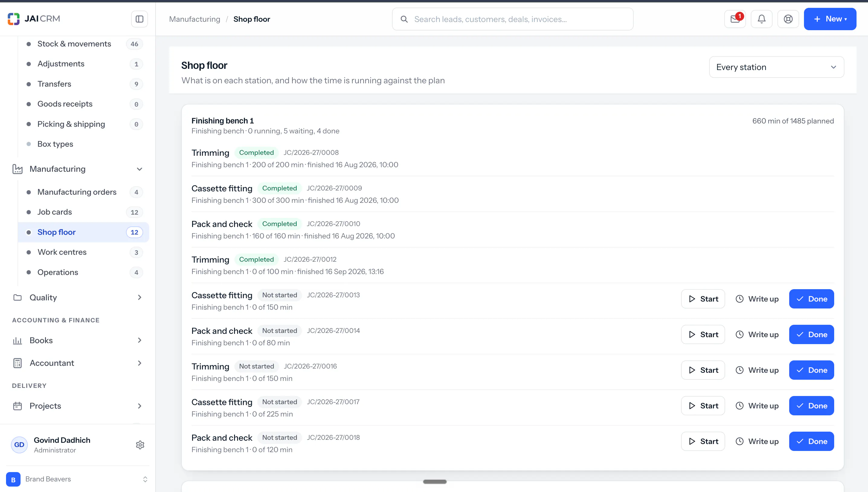Open the help lifebuoy icon
Viewport: 868px width, 492px height.
[x=788, y=19]
